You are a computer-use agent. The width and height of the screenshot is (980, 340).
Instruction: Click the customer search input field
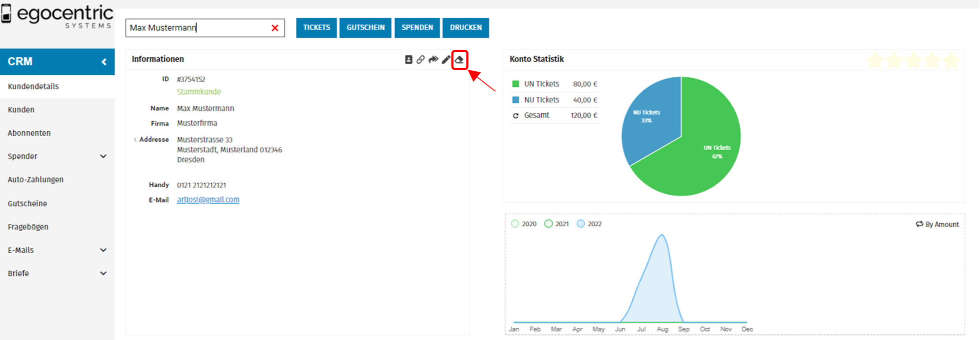click(x=198, y=28)
